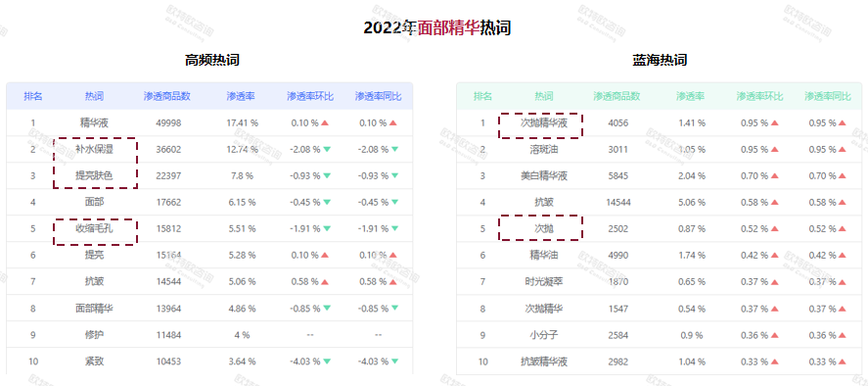Image resolution: width=868 pixels, height=386 pixels.
Task: Click the green down arrow in 收缩毛孔 渗透率同比
Action: [x=394, y=228]
